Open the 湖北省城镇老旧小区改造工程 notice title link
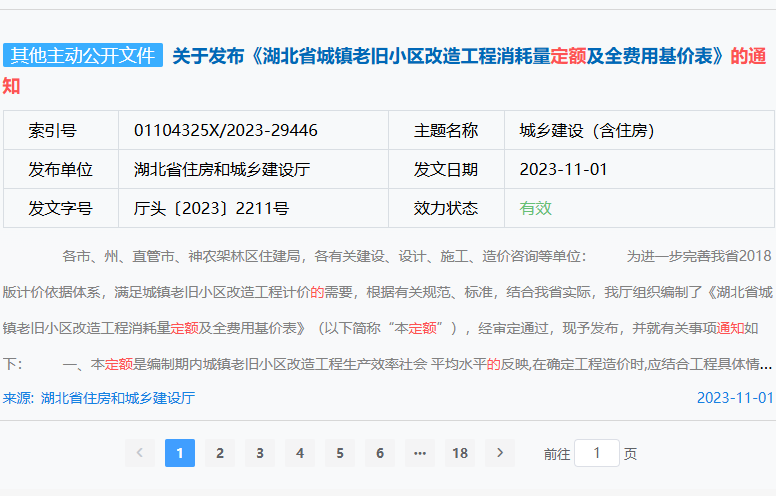The height and width of the screenshot is (496, 776). coord(450,56)
